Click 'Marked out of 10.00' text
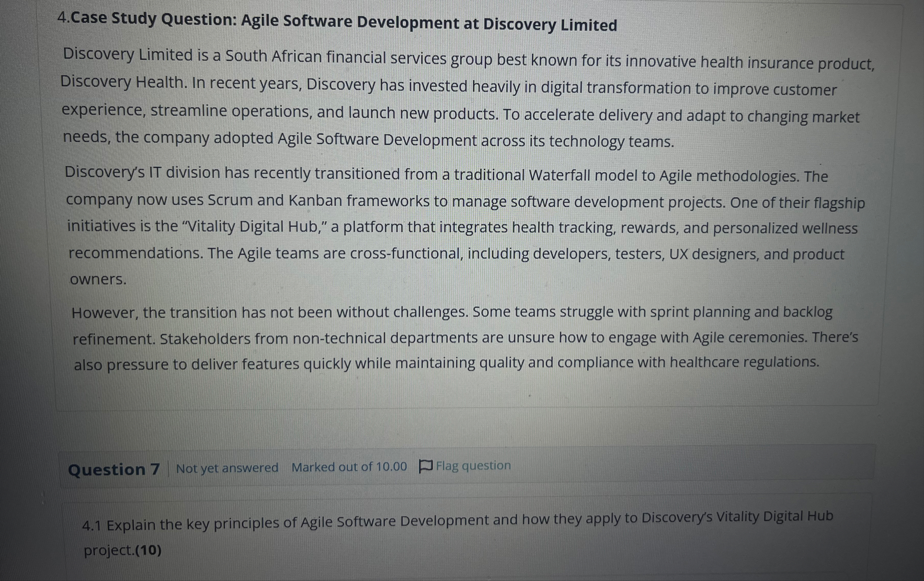The width and height of the screenshot is (924, 581). (x=349, y=466)
